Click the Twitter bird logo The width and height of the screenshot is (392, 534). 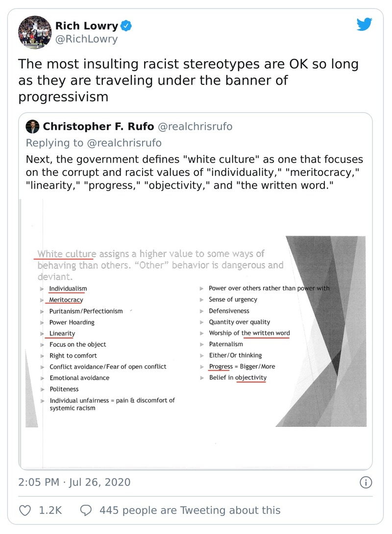pos(365,24)
